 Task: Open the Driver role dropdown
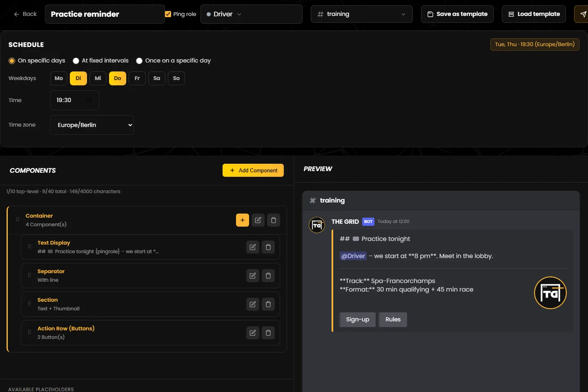point(252,14)
